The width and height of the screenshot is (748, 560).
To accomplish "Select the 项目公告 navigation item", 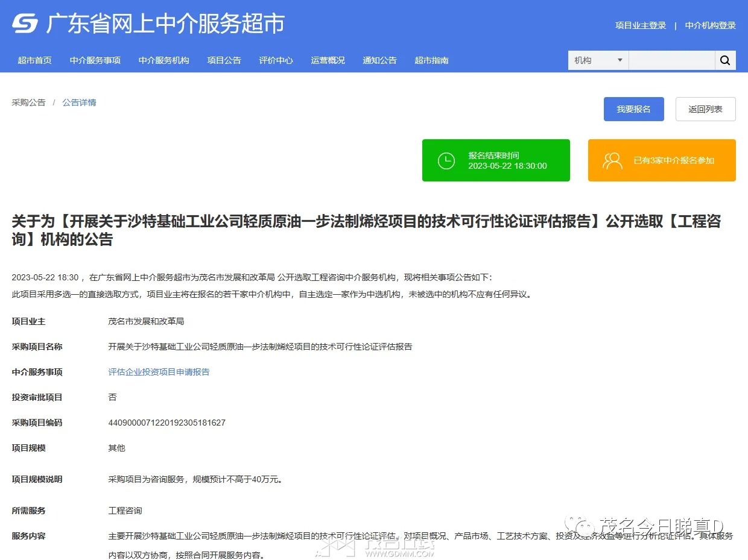I will (x=224, y=60).
